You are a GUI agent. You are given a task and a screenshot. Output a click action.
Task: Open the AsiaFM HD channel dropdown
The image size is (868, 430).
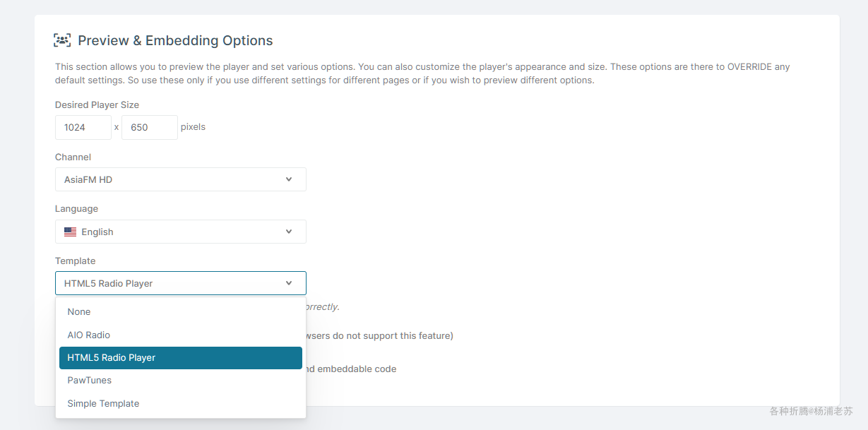180,179
